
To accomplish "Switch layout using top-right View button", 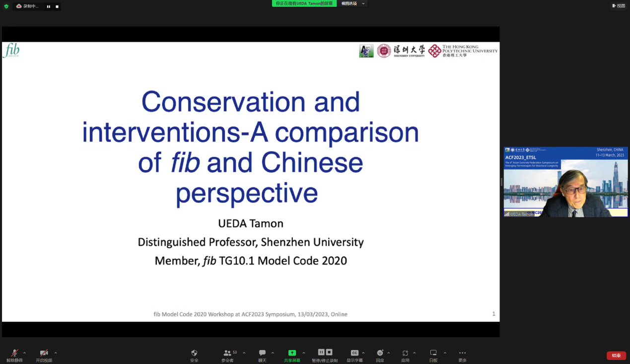I will tap(619, 6).
